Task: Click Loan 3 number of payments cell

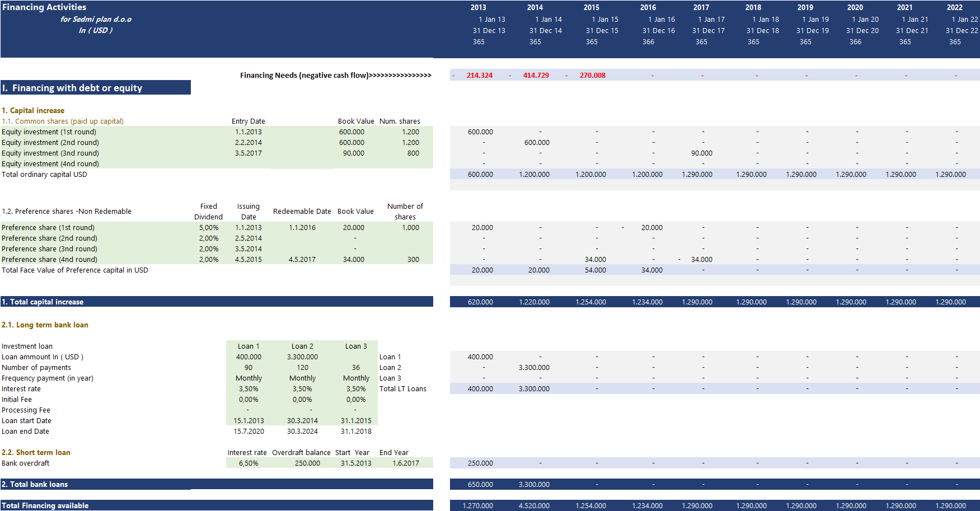Action: pyautogui.click(x=356, y=368)
